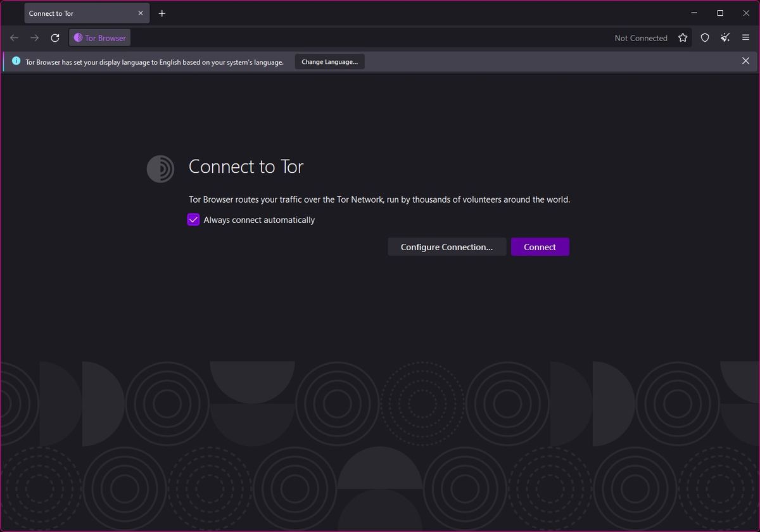Select the Connect to Tor tab
Screen dimensions: 760x532
76,13
